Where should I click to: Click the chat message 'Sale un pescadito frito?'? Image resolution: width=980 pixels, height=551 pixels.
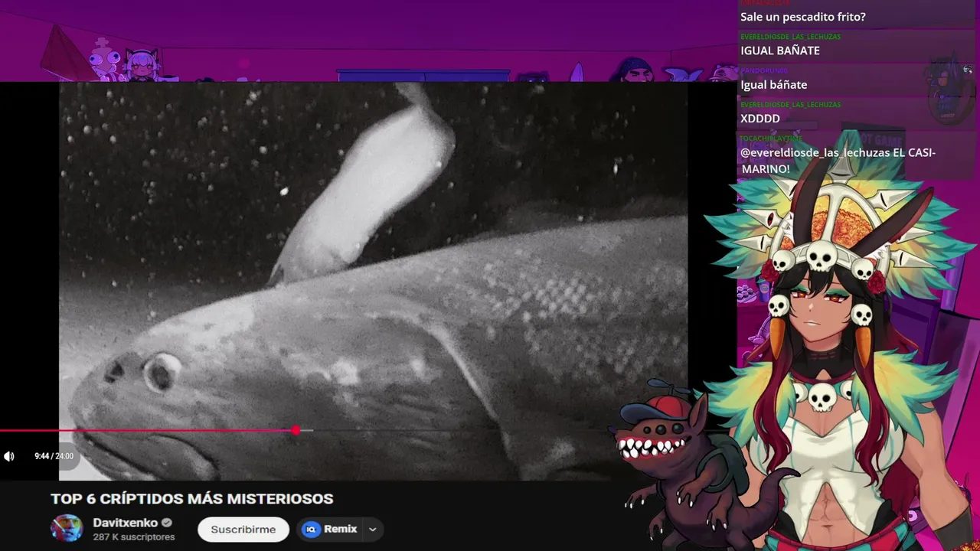click(802, 17)
